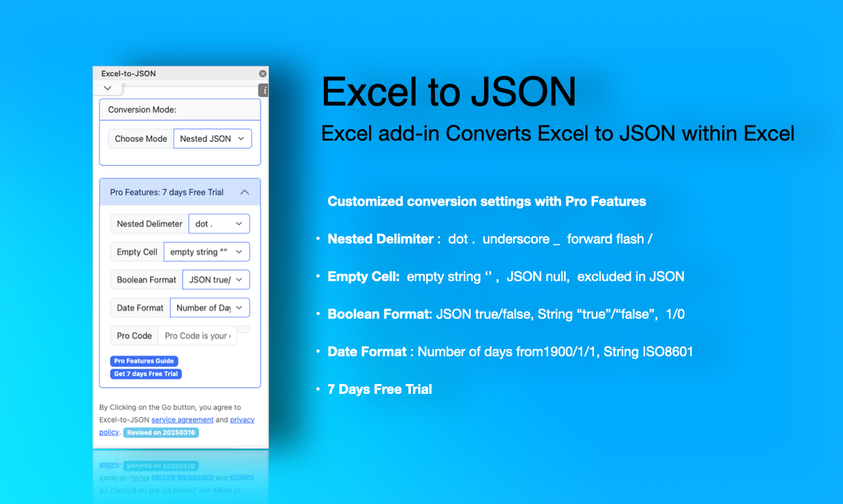Click the "Pro Code" label
This screenshot has height=504, width=843.
134,336
